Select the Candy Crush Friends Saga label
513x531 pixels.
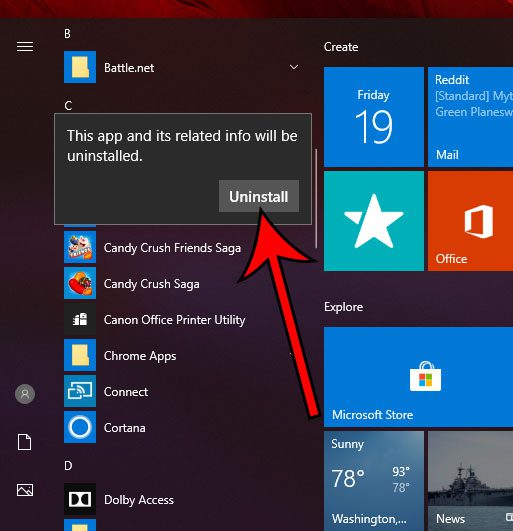[172, 248]
